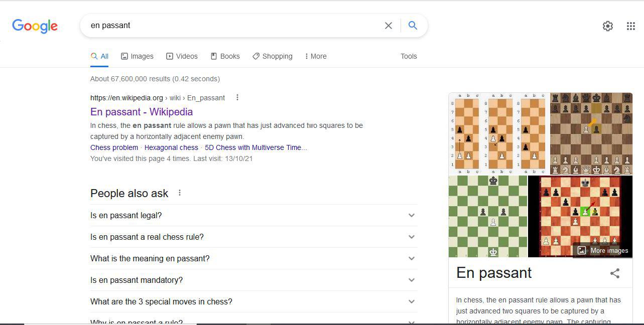This screenshot has height=325, width=644.
Task: Share the En passant knowledge panel
Action: pos(614,273)
